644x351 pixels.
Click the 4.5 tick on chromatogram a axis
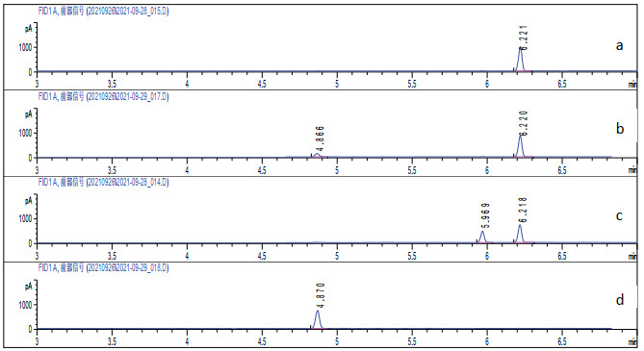click(x=262, y=84)
